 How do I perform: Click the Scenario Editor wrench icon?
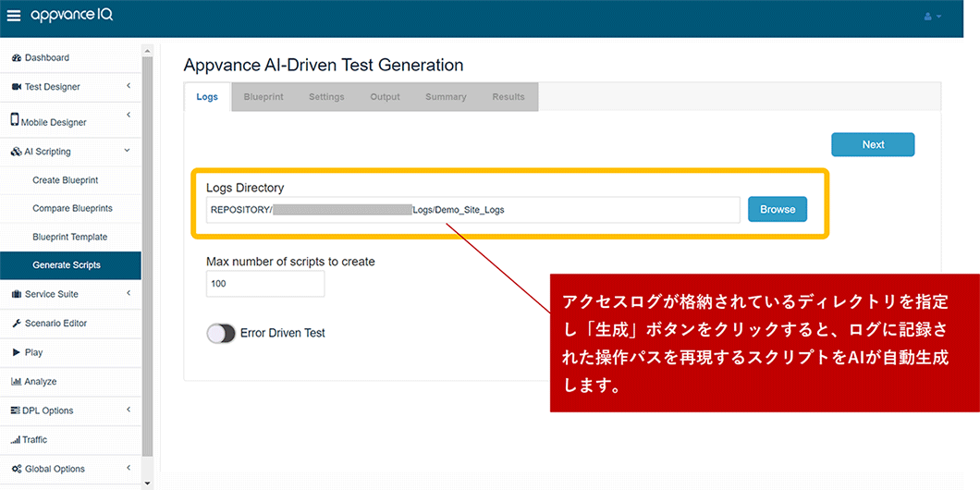tap(17, 324)
